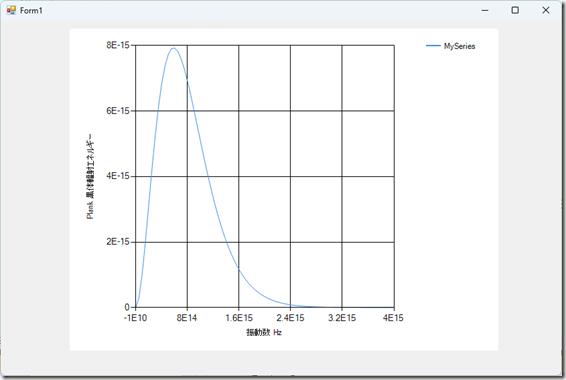Maximize the Form1 window
This screenshot has width=566, height=380.
point(515,10)
